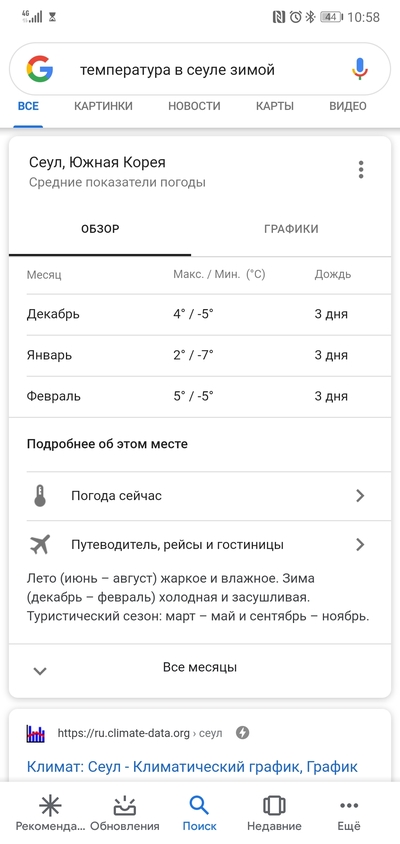Select the Обзор tab

(100, 229)
